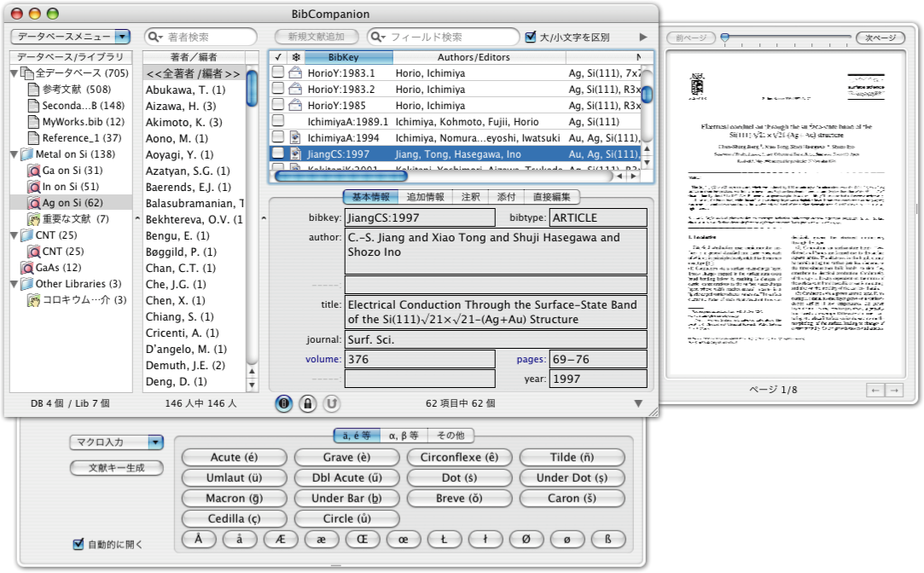
Task: Go to previous PDF page arrow
Action: coord(875,390)
